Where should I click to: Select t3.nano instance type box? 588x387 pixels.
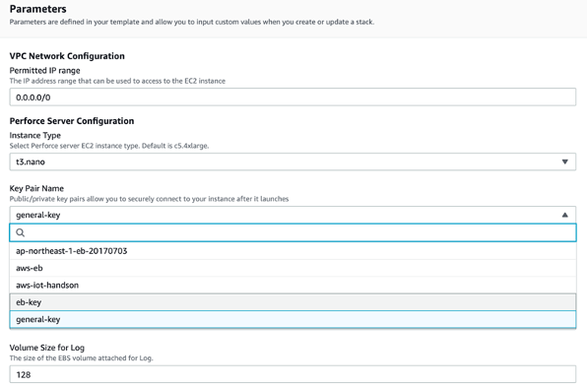[x=293, y=161]
